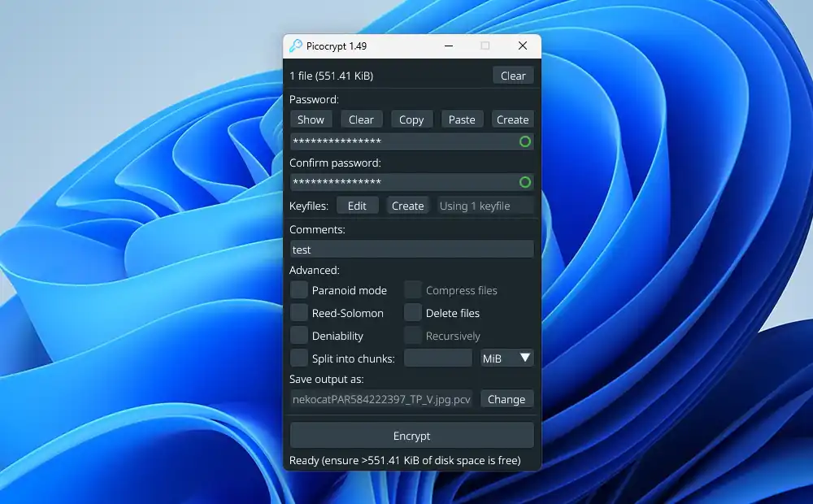Viewport: 813px width, 504px height.
Task: Toggle the Recursively option
Action: point(413,335)
